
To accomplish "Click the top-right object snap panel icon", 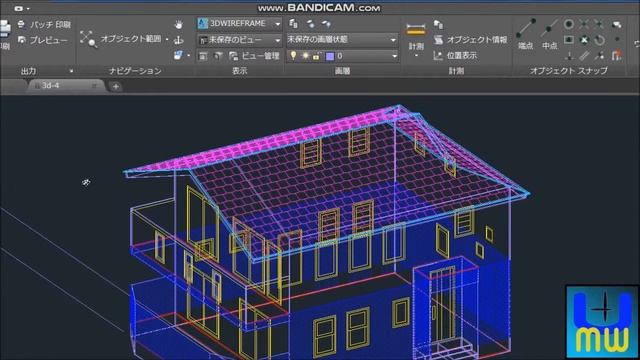I will [617, 24].
